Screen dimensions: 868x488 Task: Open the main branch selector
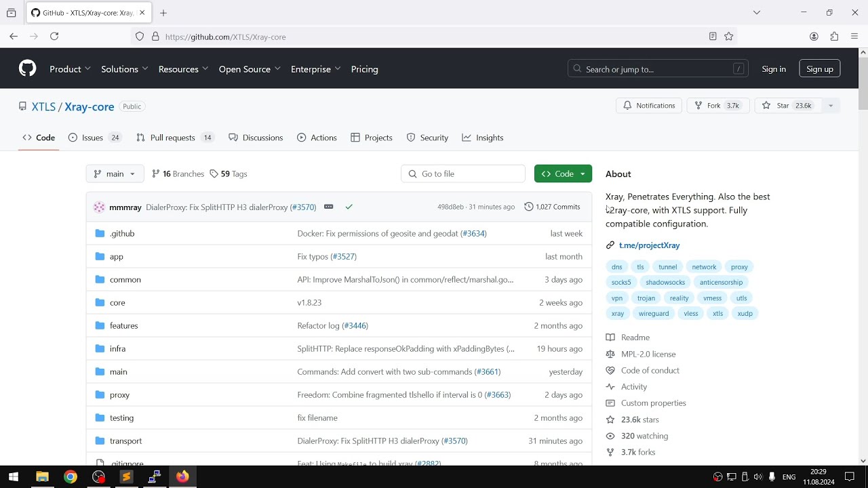coord(115,174)
